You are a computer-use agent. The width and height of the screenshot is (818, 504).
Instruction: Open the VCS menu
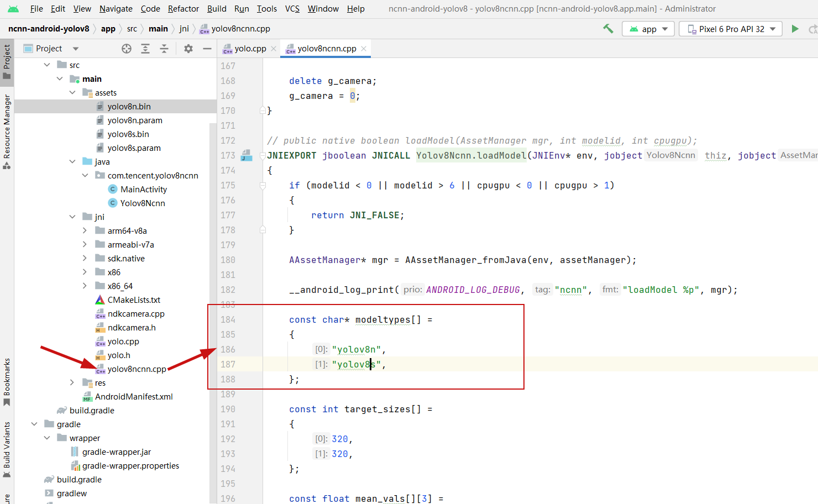292,9
